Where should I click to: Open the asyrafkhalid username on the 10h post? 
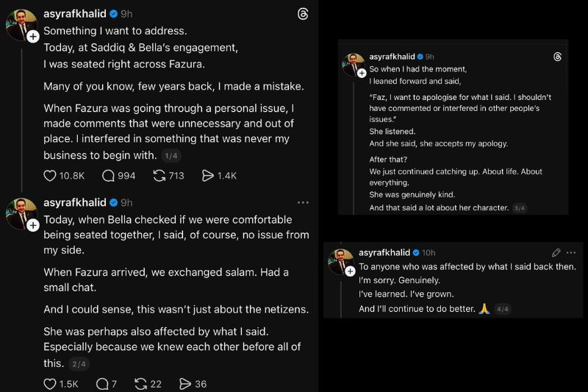[384, 252]
